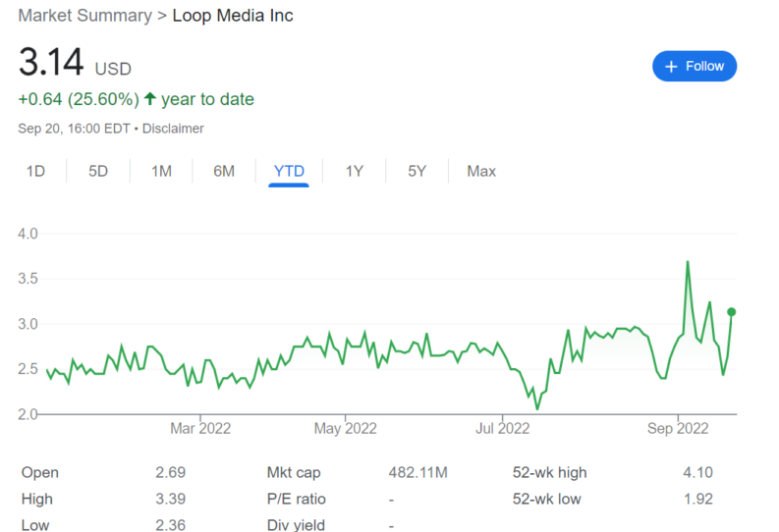Open the Disclaimer link
This screenshot has height=532, width=779.
(x=173, y=129)
